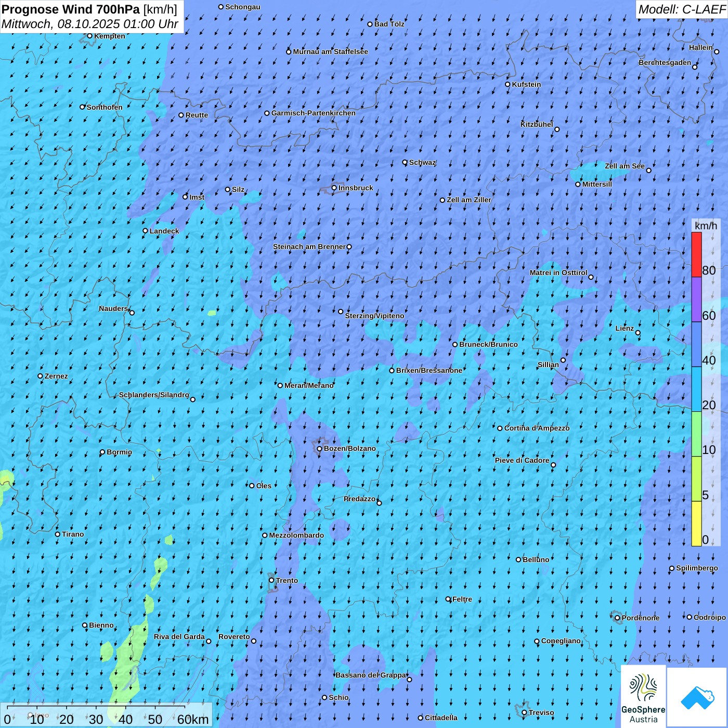Click the Bienno label
Screen dimensions: 728x728
click(x=101, y=625)
